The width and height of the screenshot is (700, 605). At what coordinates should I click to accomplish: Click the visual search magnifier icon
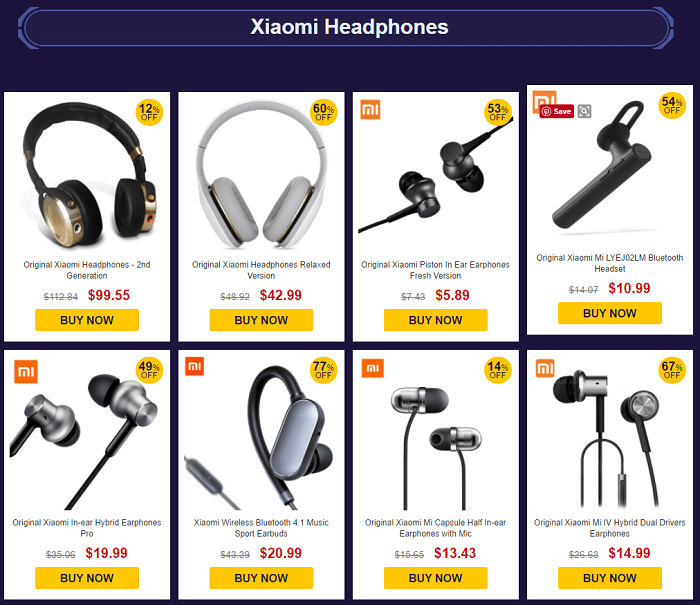coord(584,111)
